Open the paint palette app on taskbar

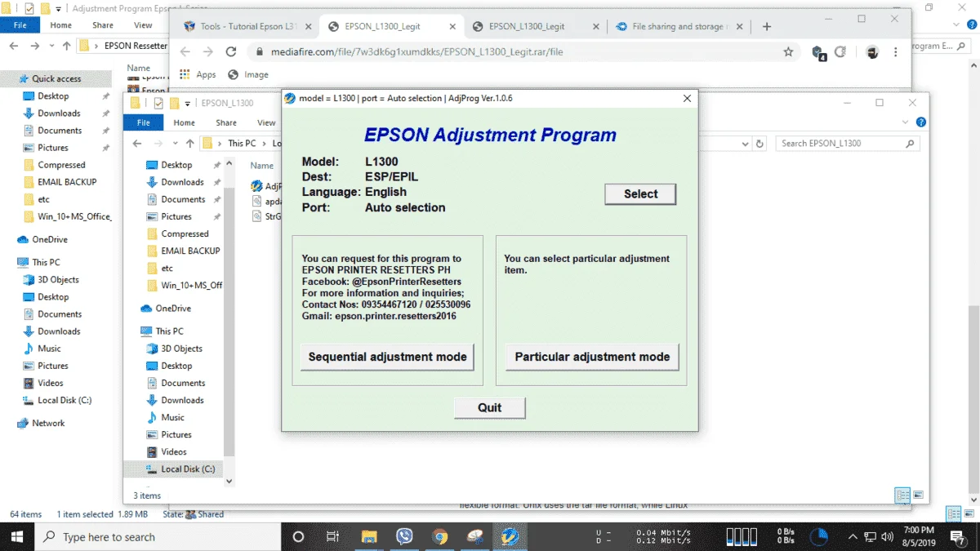[x=475, y=536]
